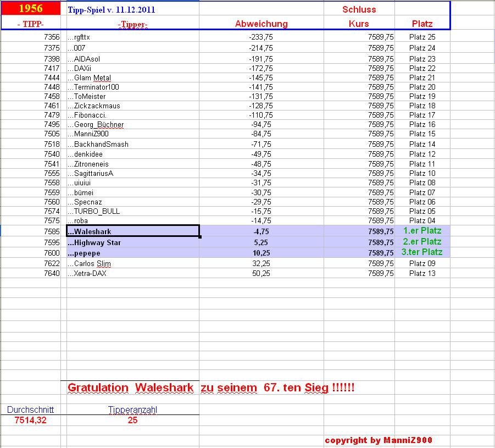Click the Tipperanzahl count showing 25

132,420
